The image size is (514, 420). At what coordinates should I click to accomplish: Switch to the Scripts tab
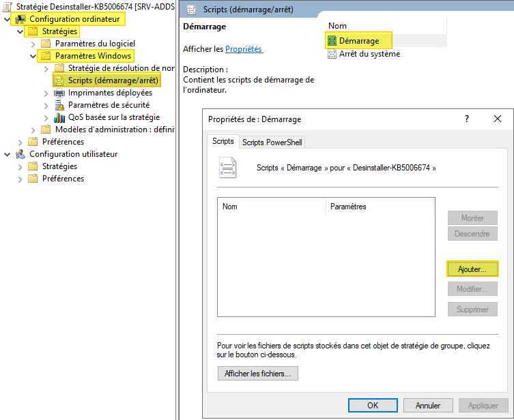(223, 141)
